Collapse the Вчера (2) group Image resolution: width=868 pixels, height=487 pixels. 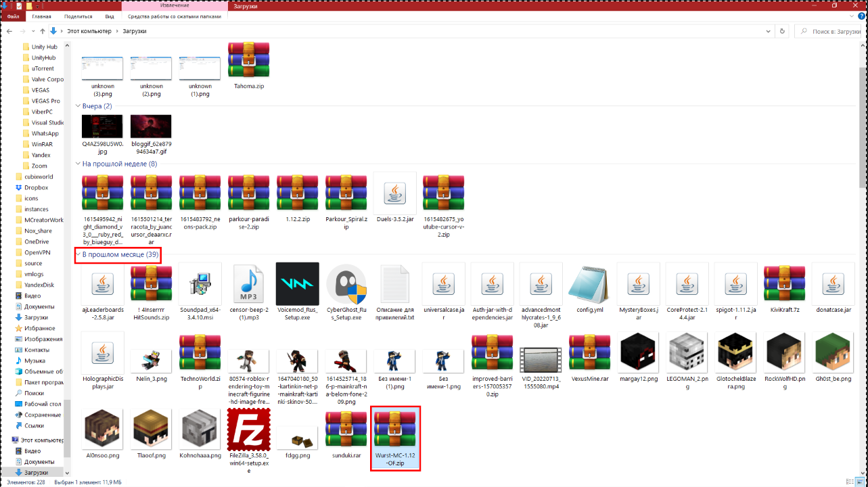tap(78, 106)
